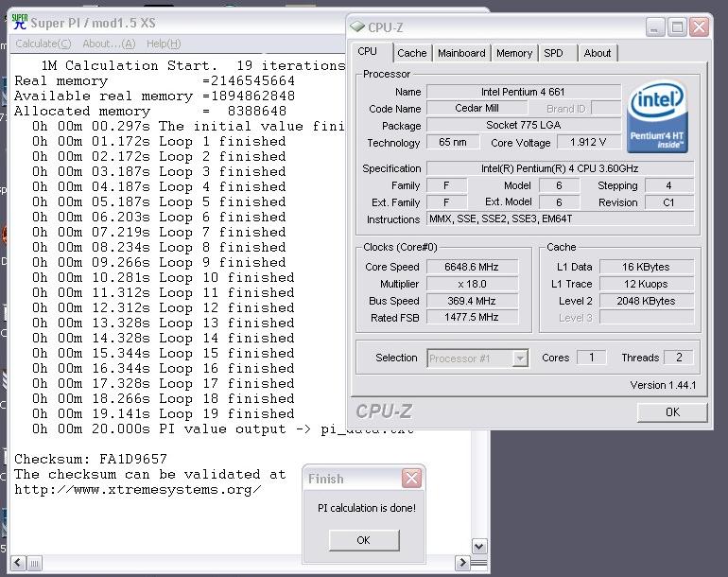
Task: Click the Core Speed value 6648.6 MHz
Action: coord(472,267)
